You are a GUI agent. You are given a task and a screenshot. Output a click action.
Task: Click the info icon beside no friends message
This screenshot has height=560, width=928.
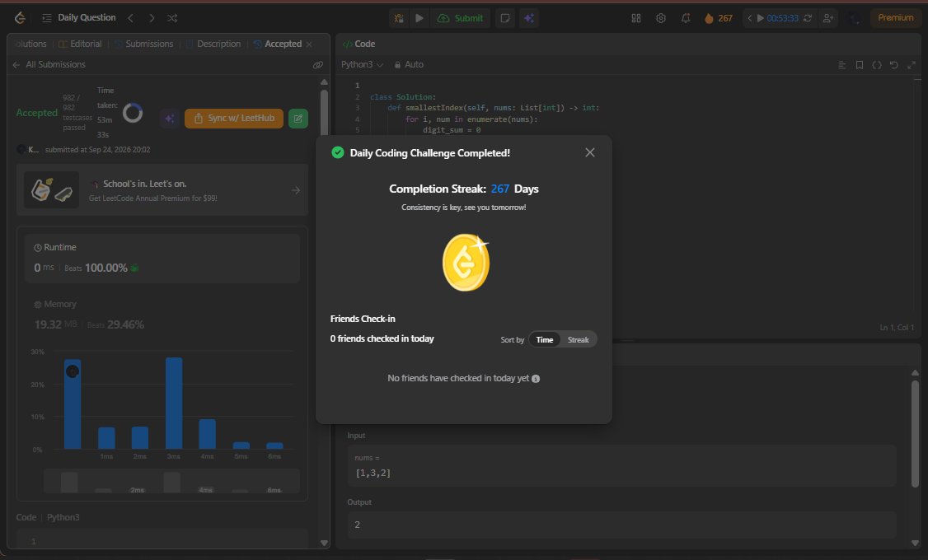[536, 379]
